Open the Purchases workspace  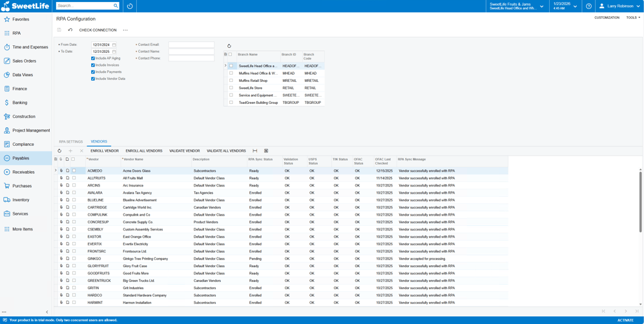tap(22, 186)
